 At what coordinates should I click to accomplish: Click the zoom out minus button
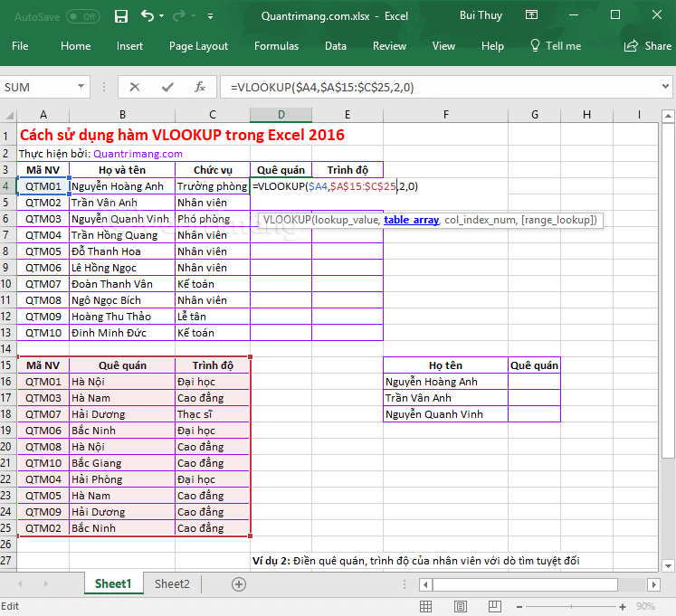click(x=519, y=607)
